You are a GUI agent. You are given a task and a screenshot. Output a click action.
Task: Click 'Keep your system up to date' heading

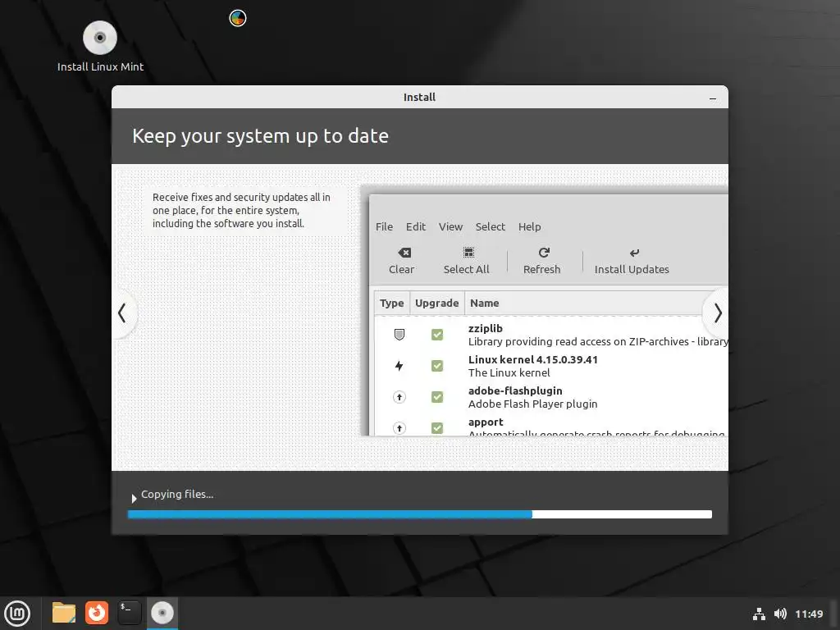pos(260,136)
